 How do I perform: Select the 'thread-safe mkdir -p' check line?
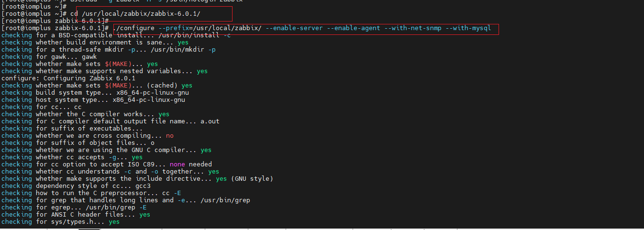[x=109, y=50]
